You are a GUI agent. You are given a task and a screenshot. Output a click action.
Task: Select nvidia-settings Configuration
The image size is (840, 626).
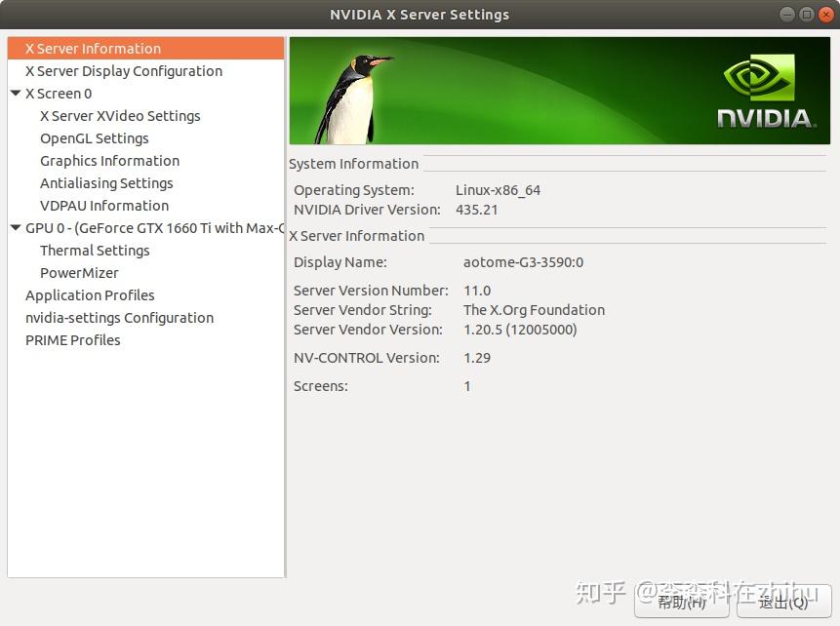[x=119, y=317]
